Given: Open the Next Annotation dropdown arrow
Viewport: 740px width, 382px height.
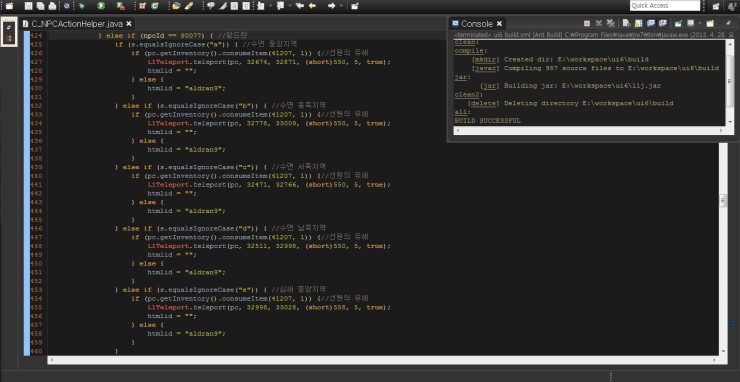Looking at the screenshot, I should 270,6.
